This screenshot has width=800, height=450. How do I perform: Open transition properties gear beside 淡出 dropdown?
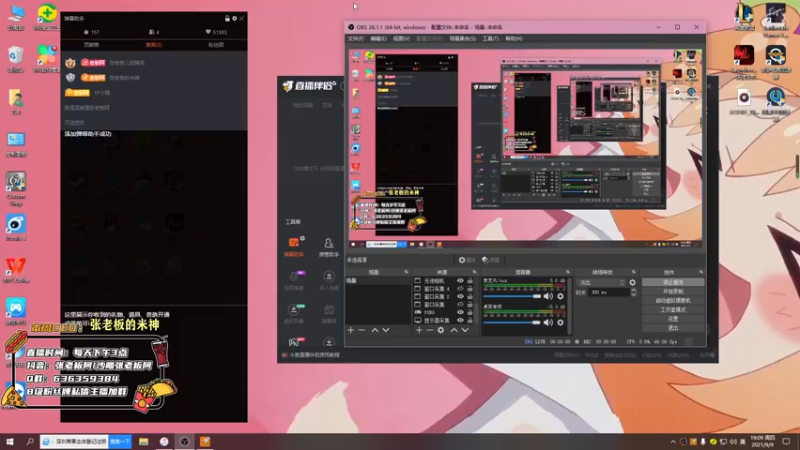coord(633,282)
